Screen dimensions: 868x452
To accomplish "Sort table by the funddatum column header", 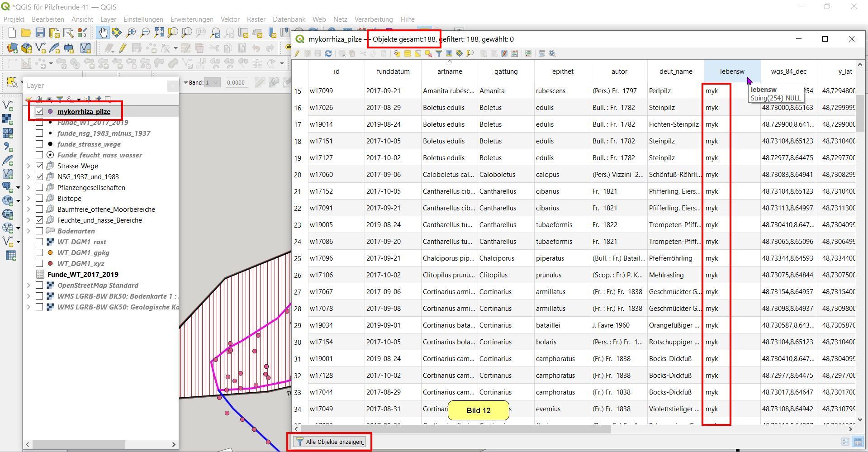I will click(393, 71).
